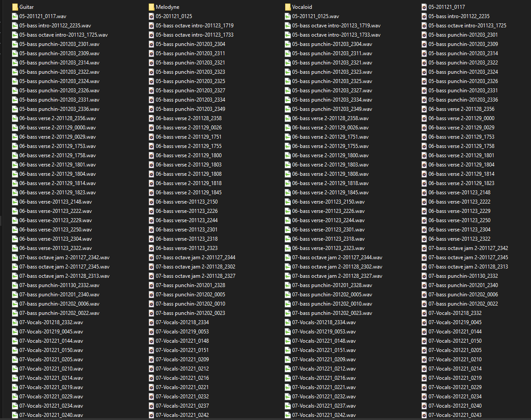Select extensionless file name 06-bass verse 2-201129_0026

(189, 128)
